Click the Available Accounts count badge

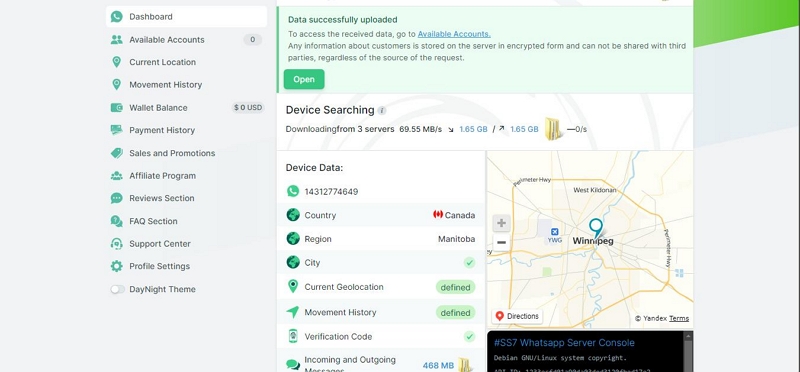pyautogui.click(x=253, y=39)
